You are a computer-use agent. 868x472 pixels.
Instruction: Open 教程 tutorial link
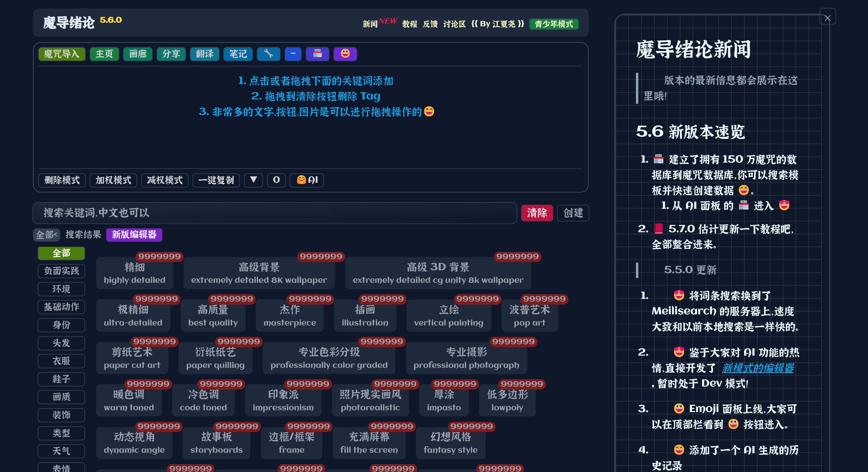(x=409, y=24)
